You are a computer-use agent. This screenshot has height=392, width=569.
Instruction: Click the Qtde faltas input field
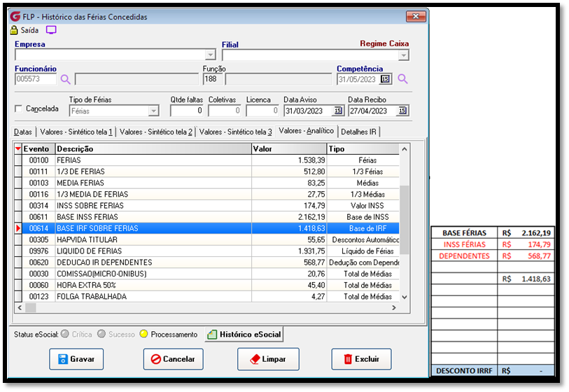[187, 111]
